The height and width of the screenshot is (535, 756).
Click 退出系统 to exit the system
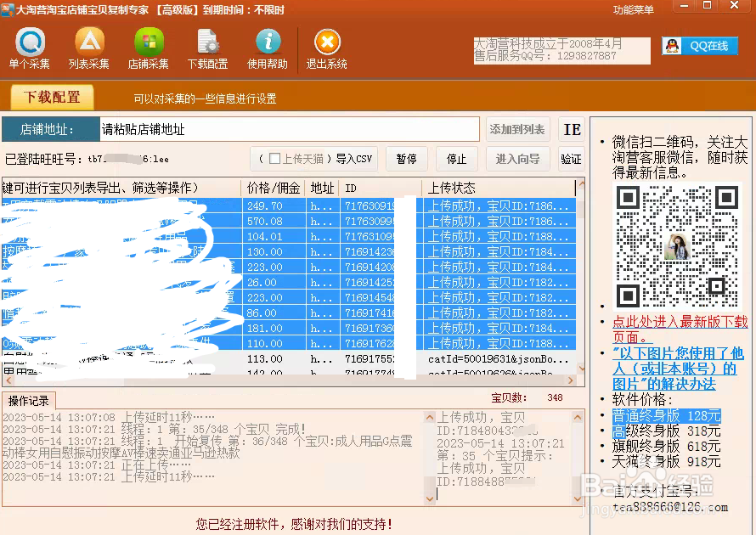328,47
